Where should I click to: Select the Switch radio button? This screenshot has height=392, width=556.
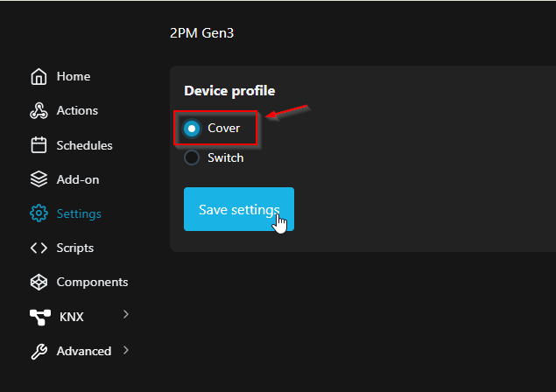point(192,158)
